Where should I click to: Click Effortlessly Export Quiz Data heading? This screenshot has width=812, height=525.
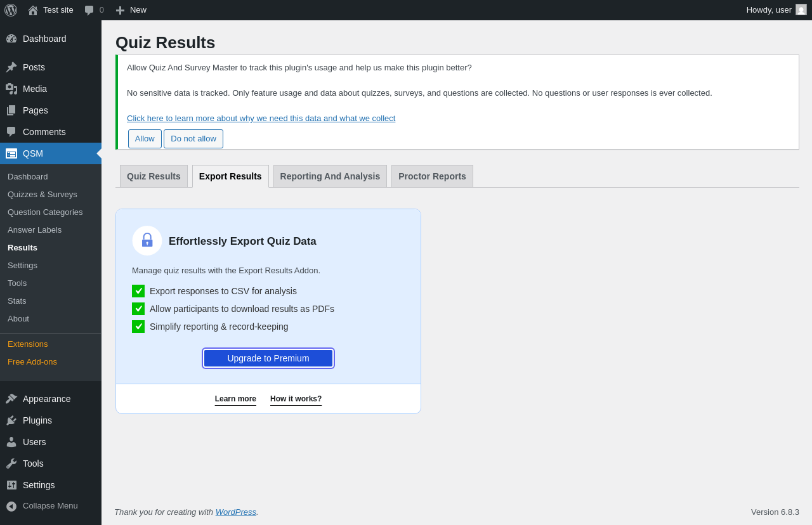coord(242,242)
